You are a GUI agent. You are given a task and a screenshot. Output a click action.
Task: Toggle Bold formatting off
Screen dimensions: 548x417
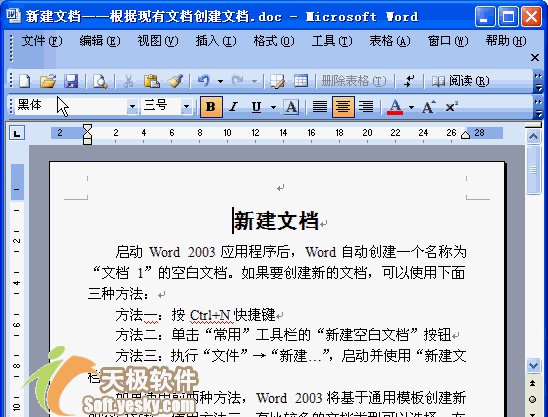[x=211, y=107]
